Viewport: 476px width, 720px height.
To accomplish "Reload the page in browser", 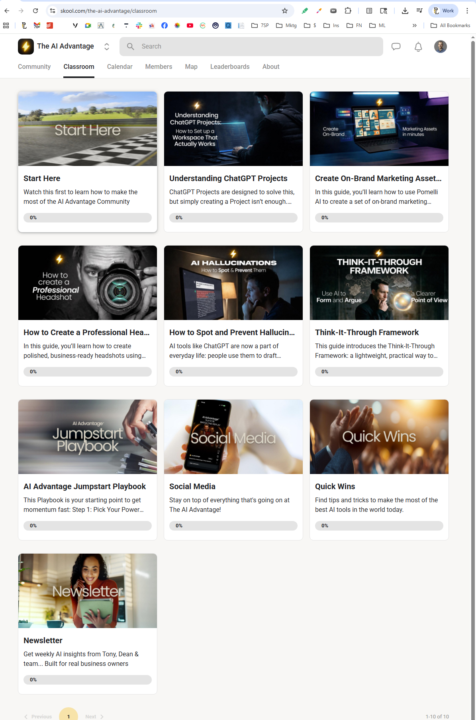I will (x=35, y=11).
